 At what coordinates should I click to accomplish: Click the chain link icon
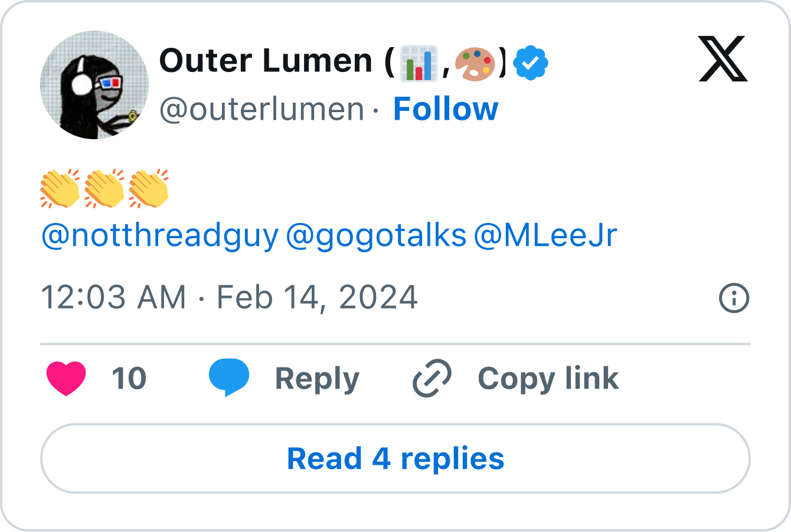coord(432,378)
